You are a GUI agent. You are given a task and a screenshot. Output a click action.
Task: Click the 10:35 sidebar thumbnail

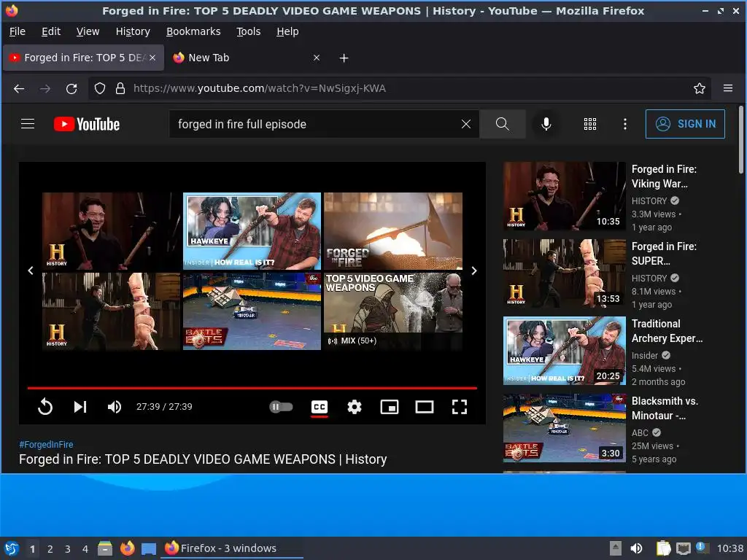(565, 196)
